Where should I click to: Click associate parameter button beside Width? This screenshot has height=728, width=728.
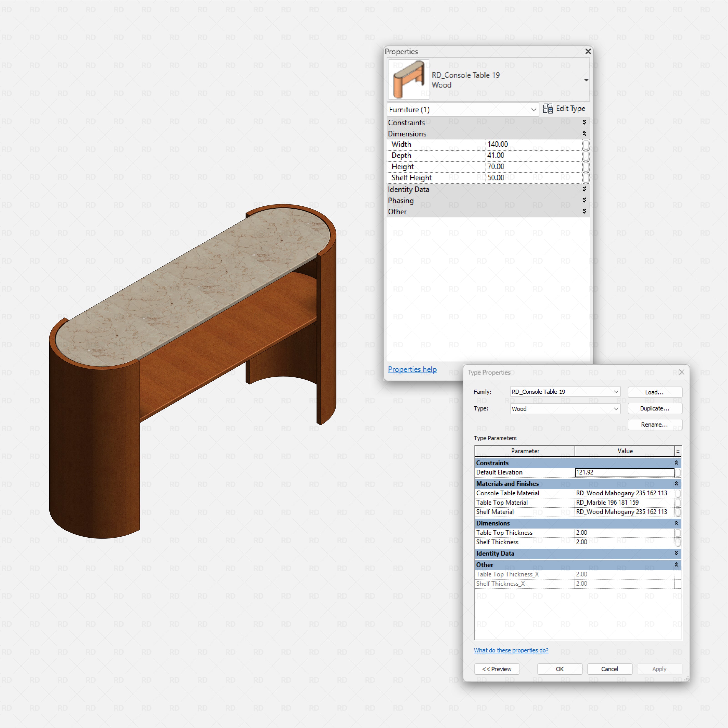pos(586,144)
